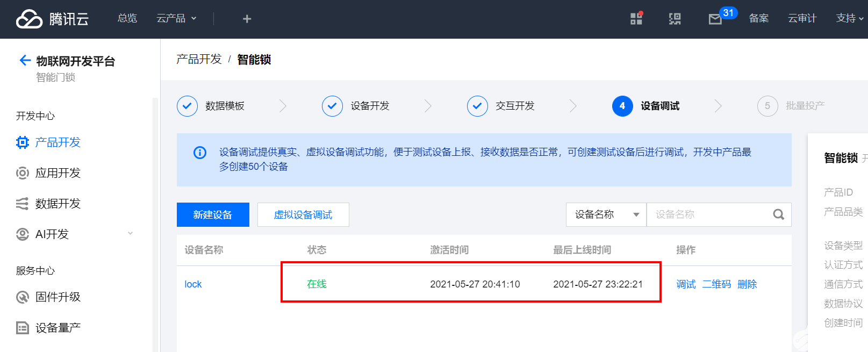The width and height of the screenshot is (868, 352).
Task: Click the 数据模板 step checkmark icon
Action: (x=187, y=106)
